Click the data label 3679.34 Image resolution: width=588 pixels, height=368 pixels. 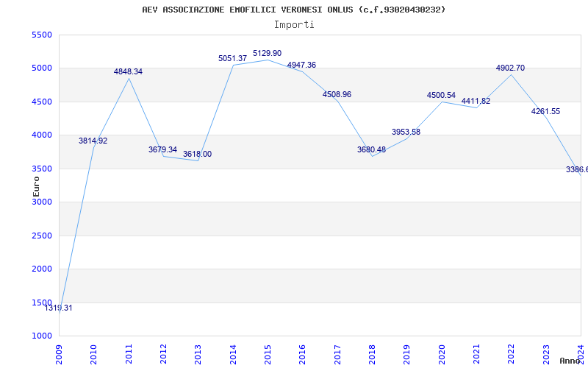click(162, 149)
